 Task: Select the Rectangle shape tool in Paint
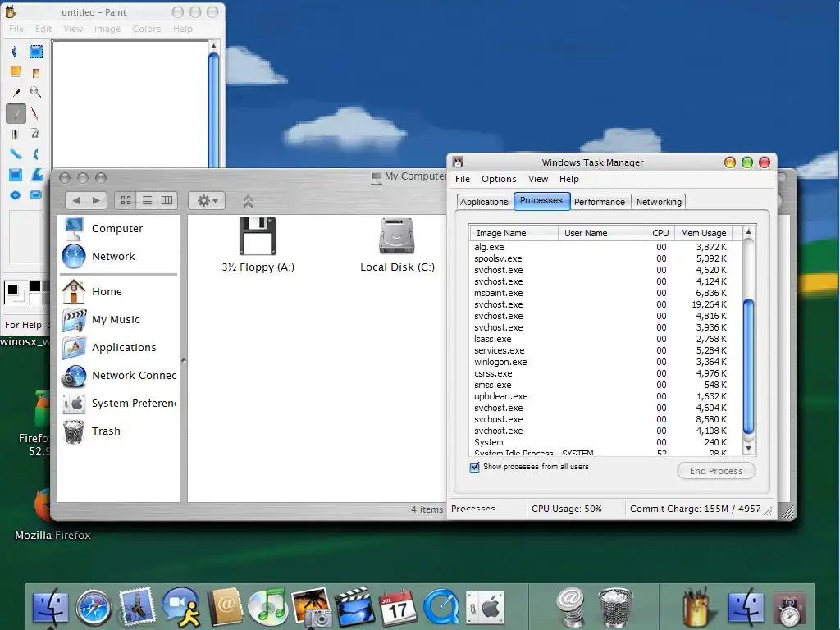16,175
